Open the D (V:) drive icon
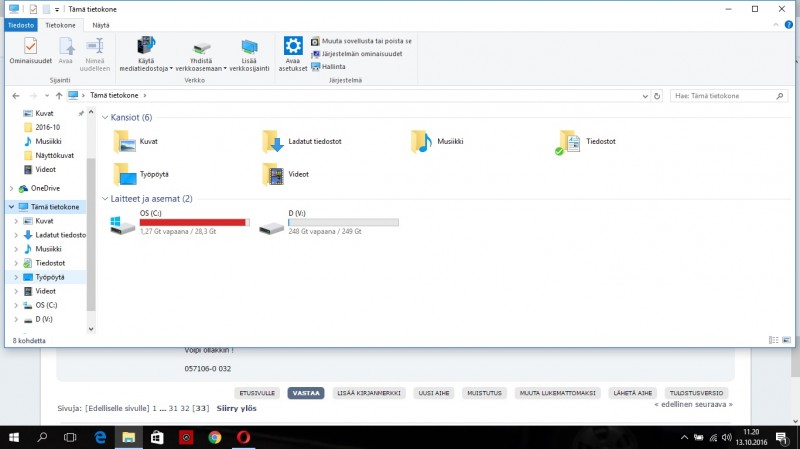Viewport: 800px width, 449px height. click(x=271, y=223)
